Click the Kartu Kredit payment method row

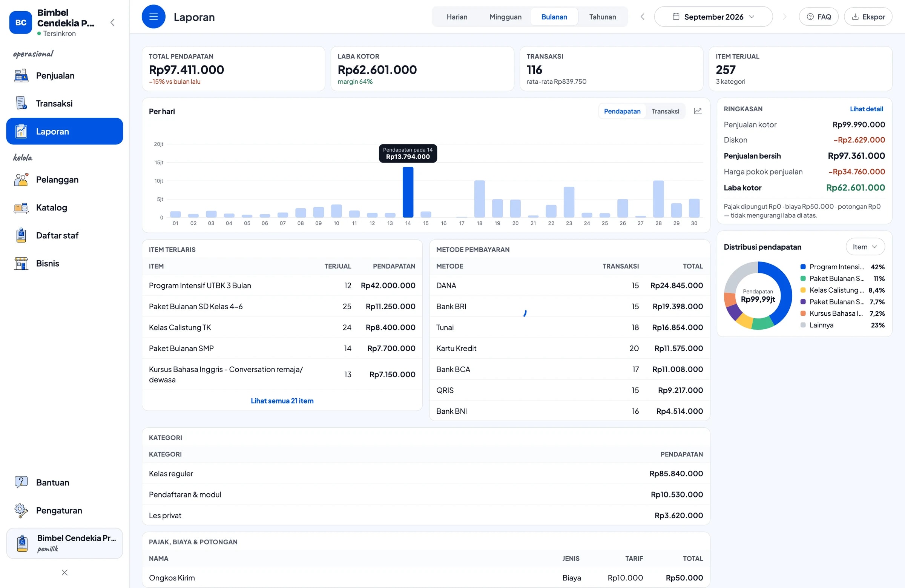pos(569,349)
